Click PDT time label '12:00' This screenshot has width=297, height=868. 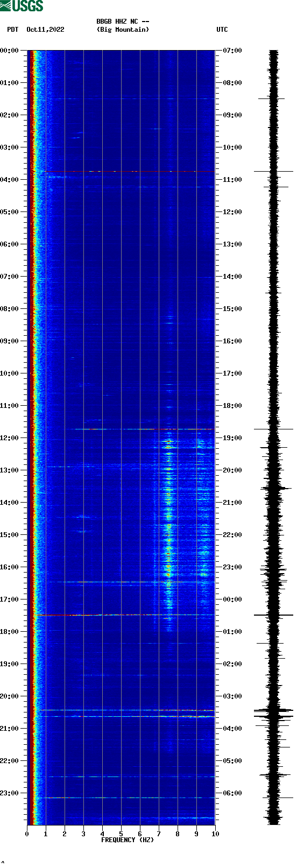(x=9, y=438)
